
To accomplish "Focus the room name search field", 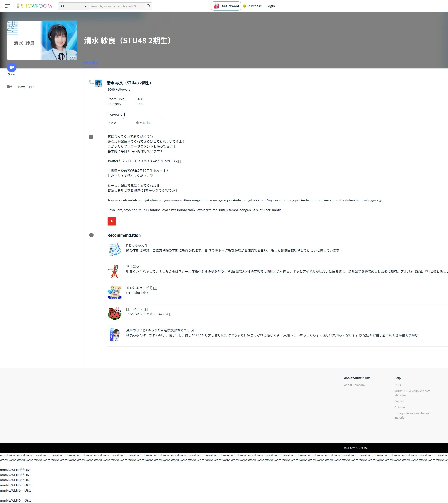I will pyautogui.click(x=117, y=6).
